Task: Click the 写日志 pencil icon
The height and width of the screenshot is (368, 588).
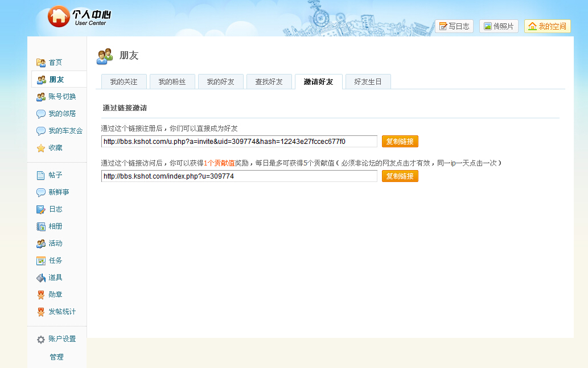Action: (x=443, y=26)
